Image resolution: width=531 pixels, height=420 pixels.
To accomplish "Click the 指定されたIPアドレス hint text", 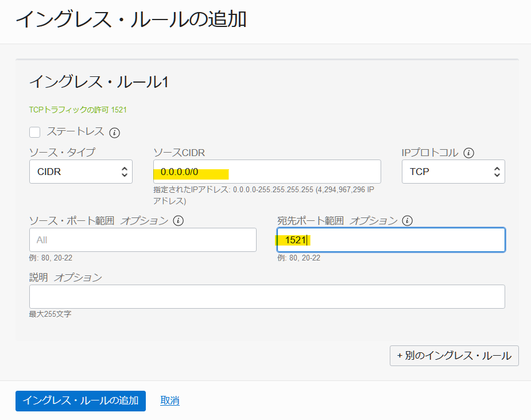I will coord(264,195).
